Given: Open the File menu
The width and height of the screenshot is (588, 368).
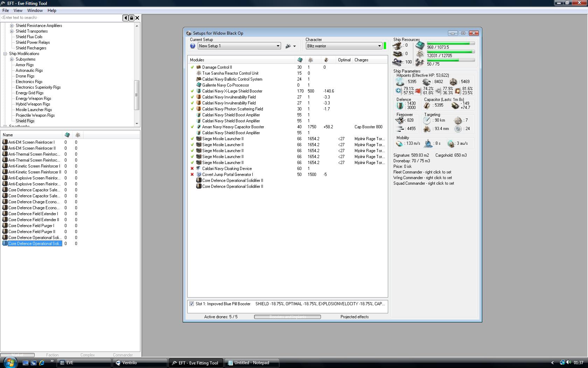Looking at the screenshot, I should 6,11.
